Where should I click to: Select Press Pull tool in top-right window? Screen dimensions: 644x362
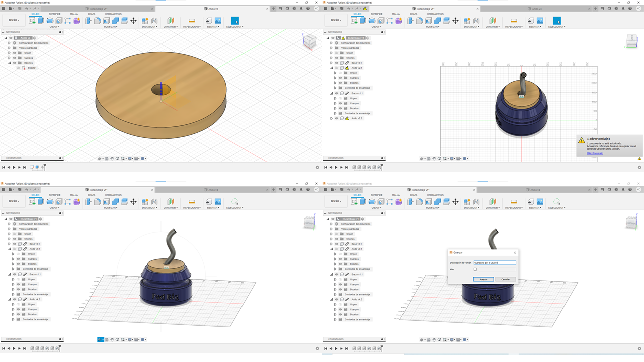[410, 21]
